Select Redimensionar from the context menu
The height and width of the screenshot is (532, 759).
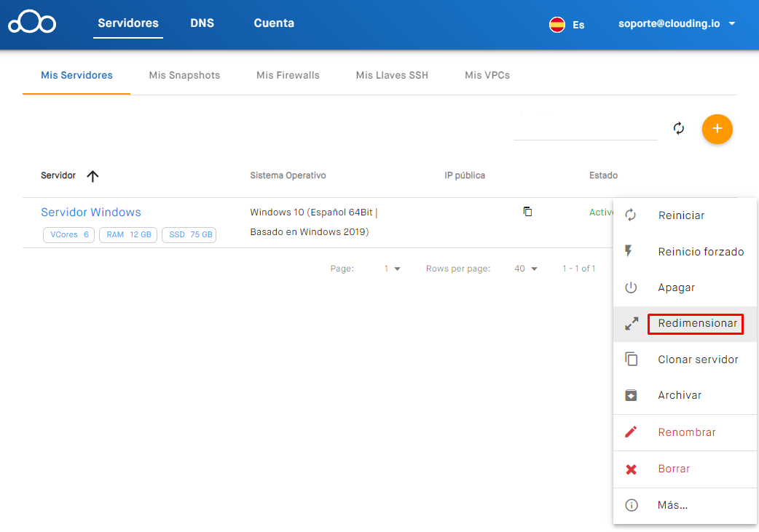click(696, 323)
